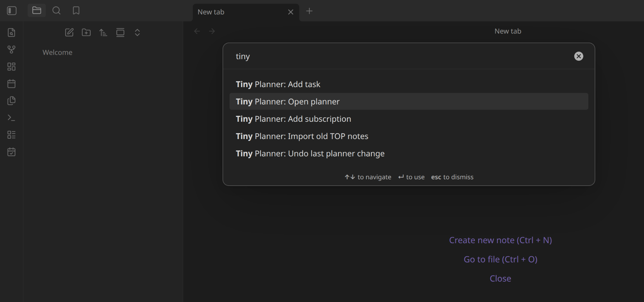Run 'Tiny Planner: Open planner' command
Screen dimensions: 644x302
click(409, 102)
